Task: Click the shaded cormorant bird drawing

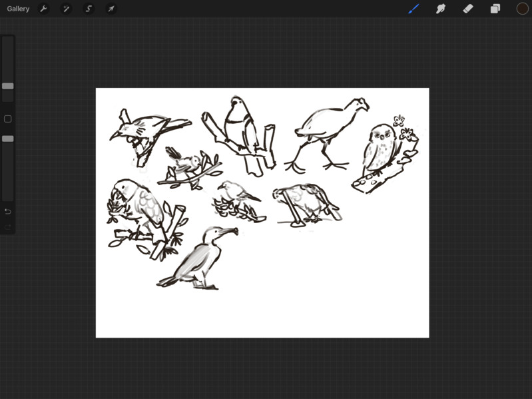Action: point(198,258)
